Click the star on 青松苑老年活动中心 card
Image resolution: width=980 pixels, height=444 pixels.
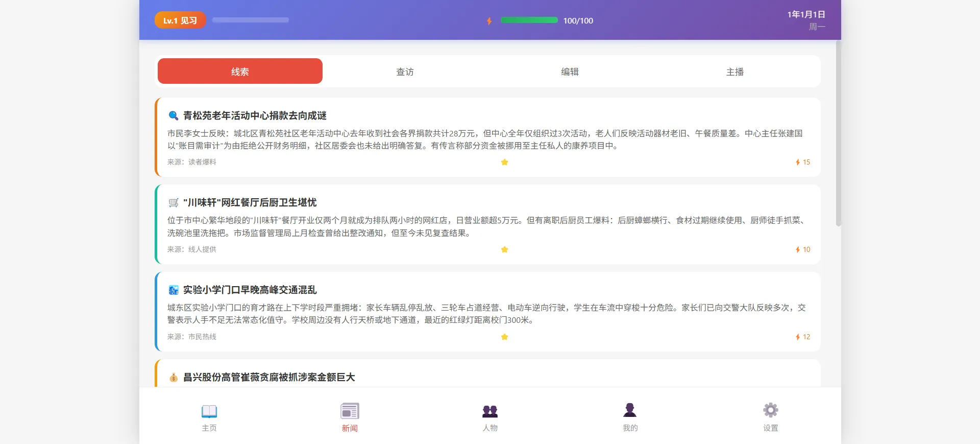(x=504, y=162)
